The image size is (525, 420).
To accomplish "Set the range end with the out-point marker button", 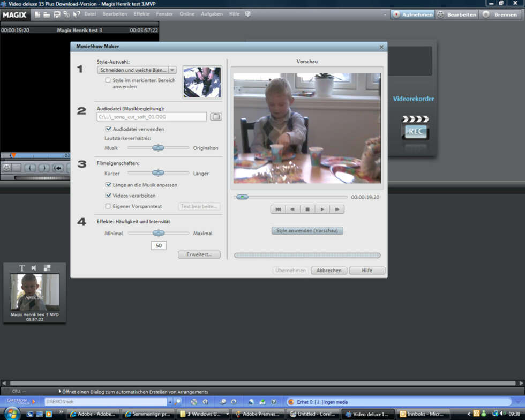I will coord(44,168).
